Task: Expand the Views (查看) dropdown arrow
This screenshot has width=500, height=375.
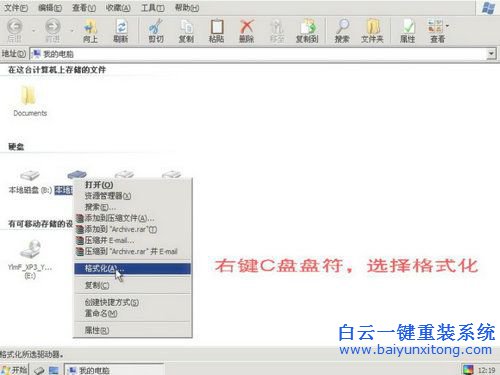Action: point(447,26)
